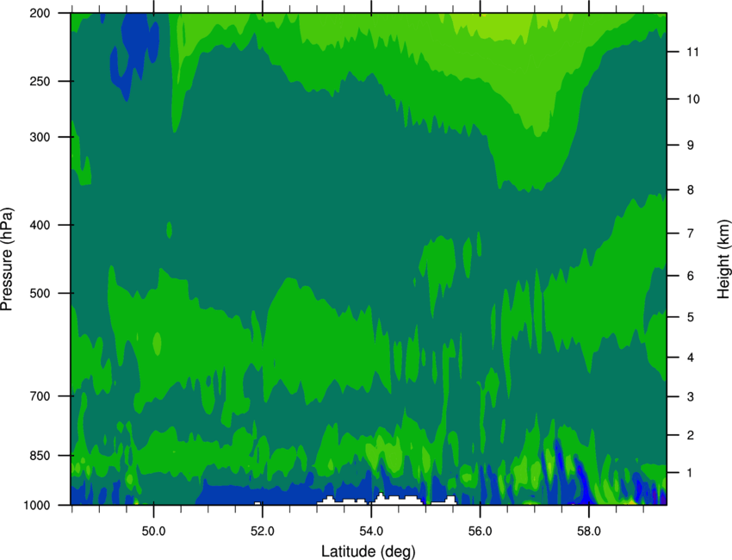Click the 10 km height label
Viewport: 732px width, 560px height.
click(x=692, y=99)
